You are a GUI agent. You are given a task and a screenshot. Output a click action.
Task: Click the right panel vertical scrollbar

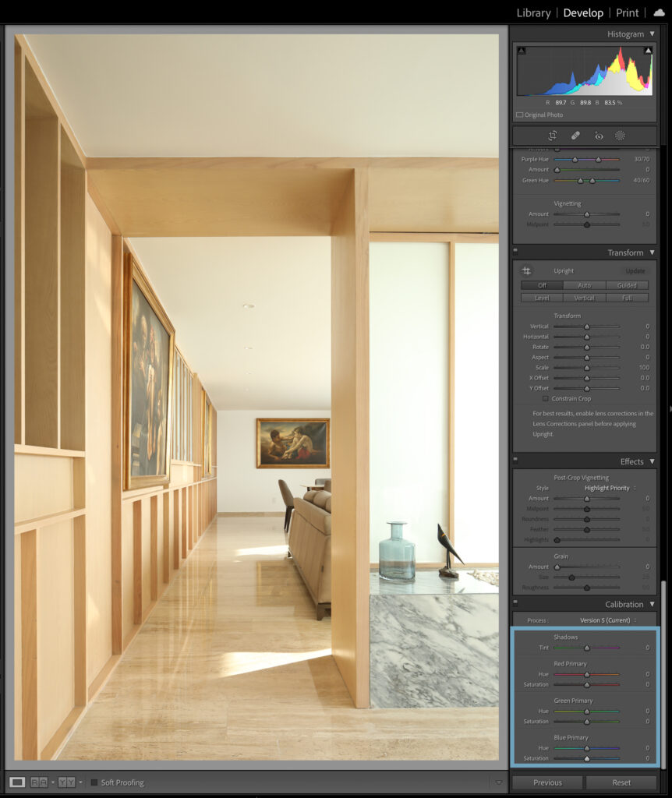pyautogui.click(x=663, y=674)
